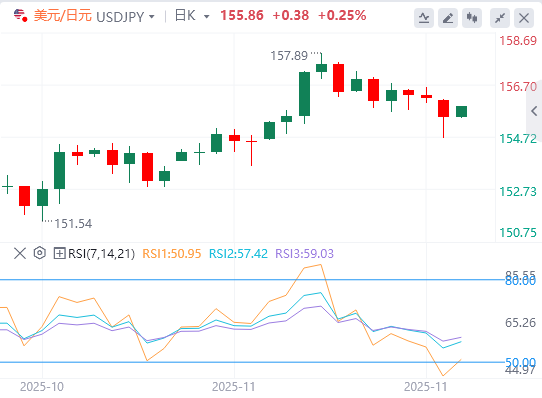This screenshot has height=398, width=542.
Task: Remove the RSI indicator panel
Action: [x=20, y=253]
